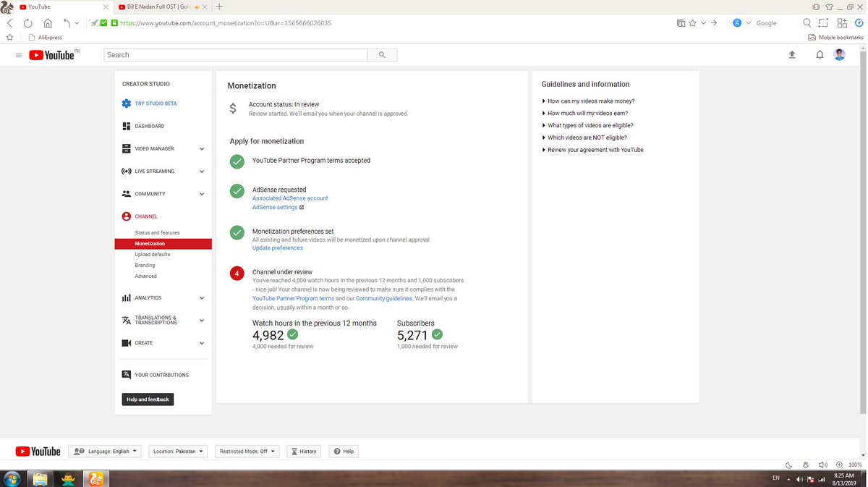Image resolution: width=868 pixels, height=487 pixels.
Task: Click the upload video arrow icon
Action: click(792, 55)
